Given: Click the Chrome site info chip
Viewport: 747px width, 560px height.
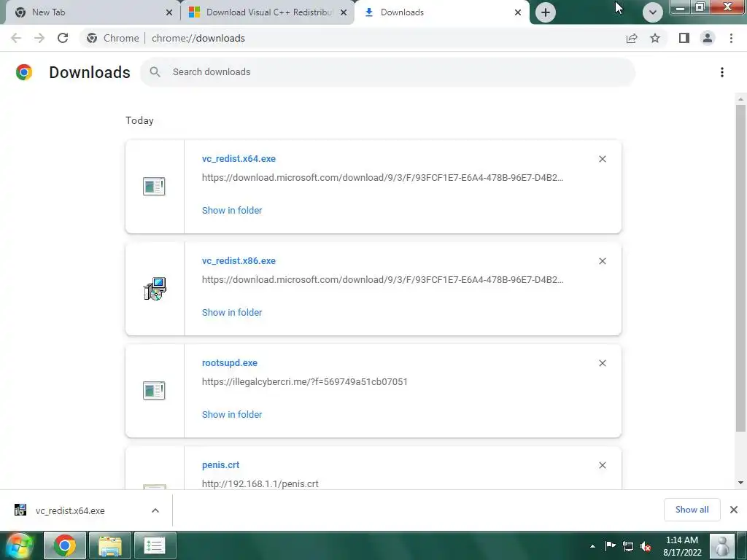Looking at the screenshot, I should (x=113, y=38).
